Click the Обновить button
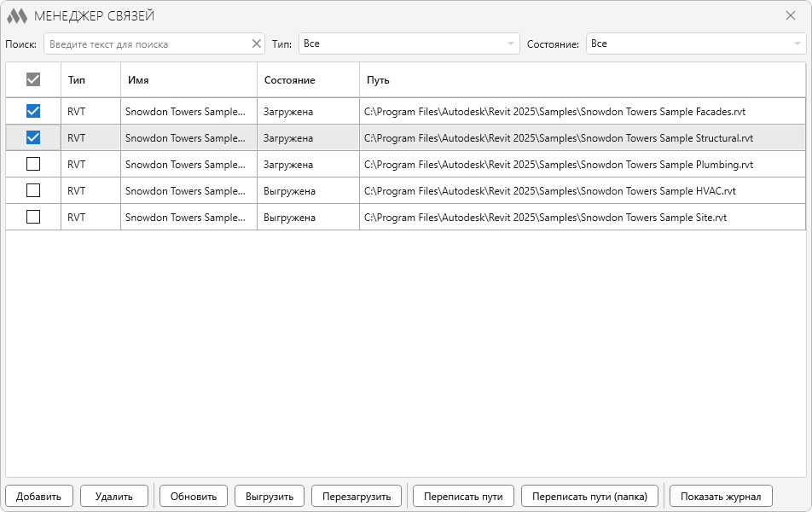This screenshot has height=512, width=812. pyautogui.click(x=194, y=496)
